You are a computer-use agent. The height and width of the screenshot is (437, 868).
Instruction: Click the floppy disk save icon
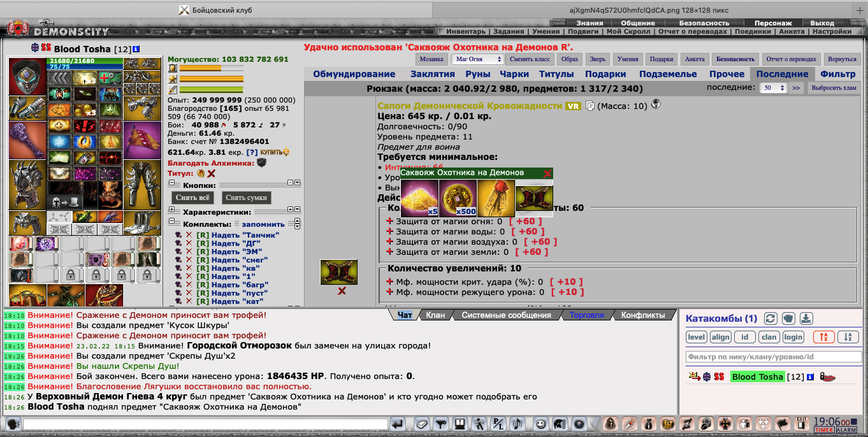459,424
